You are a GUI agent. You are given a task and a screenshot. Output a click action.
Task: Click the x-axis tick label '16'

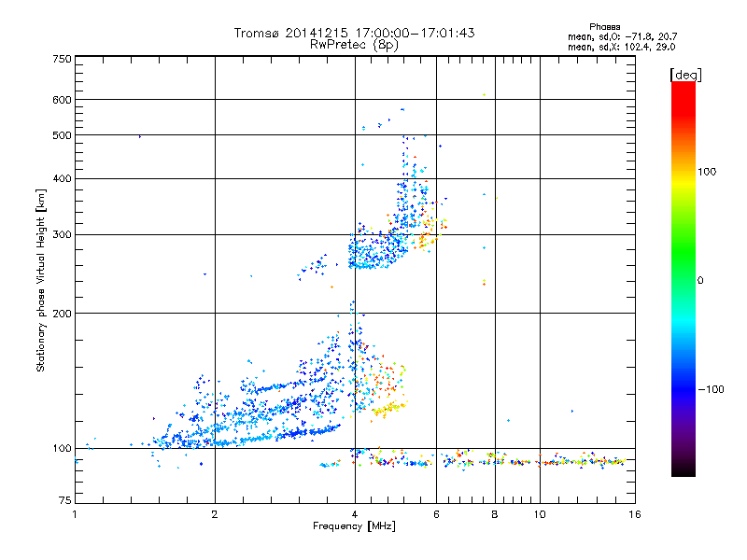[x=635, y=514]
